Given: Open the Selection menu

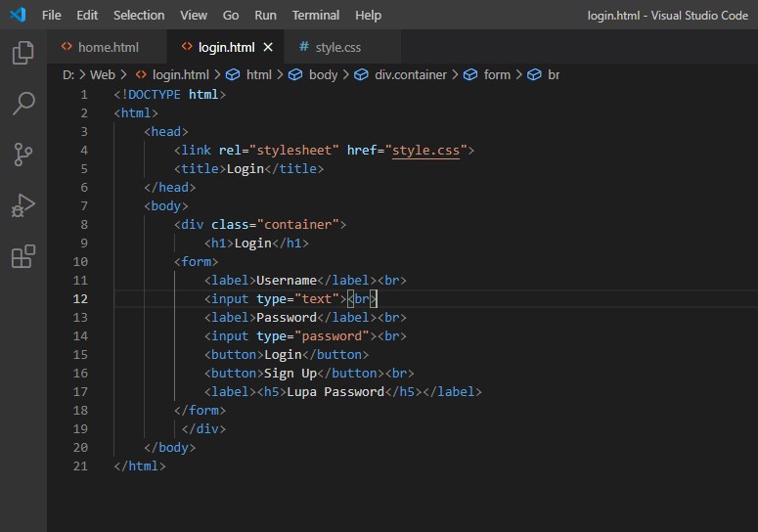Looking at the screenshot, I should pos(139,15).
